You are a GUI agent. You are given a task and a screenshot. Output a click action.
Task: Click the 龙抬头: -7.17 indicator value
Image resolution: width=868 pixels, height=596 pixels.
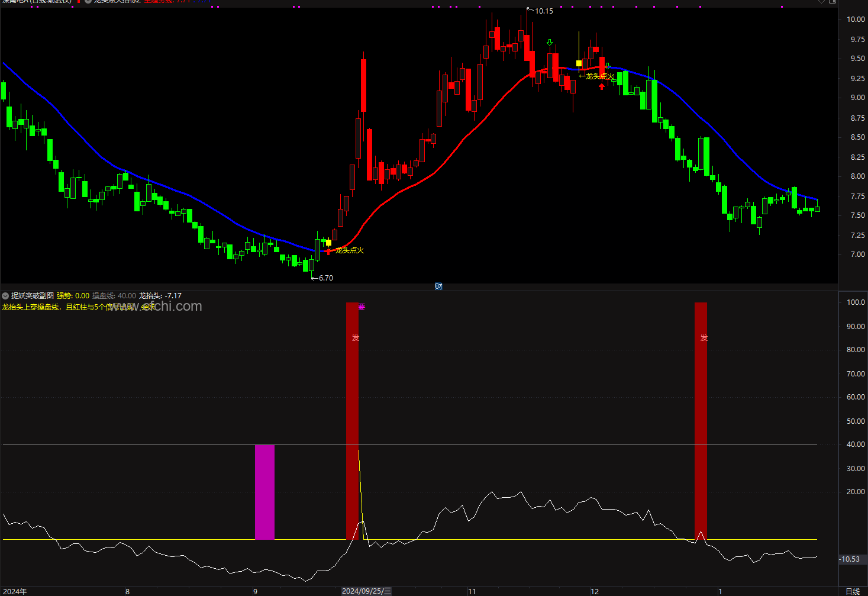click(160, 296)
